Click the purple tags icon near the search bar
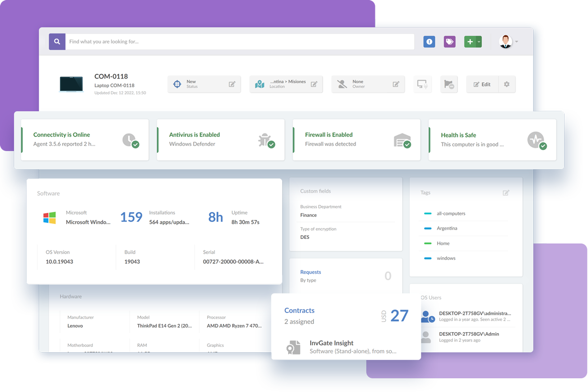 click(449, 41)
